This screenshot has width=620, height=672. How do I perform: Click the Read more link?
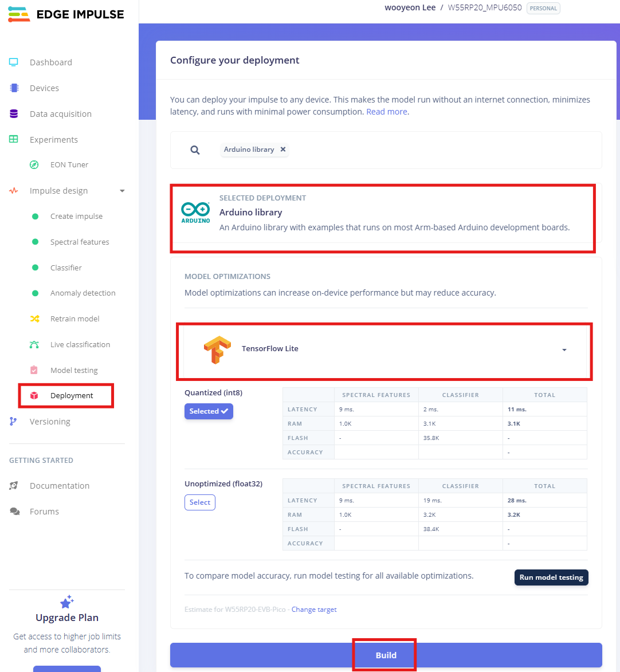point(387,112)
